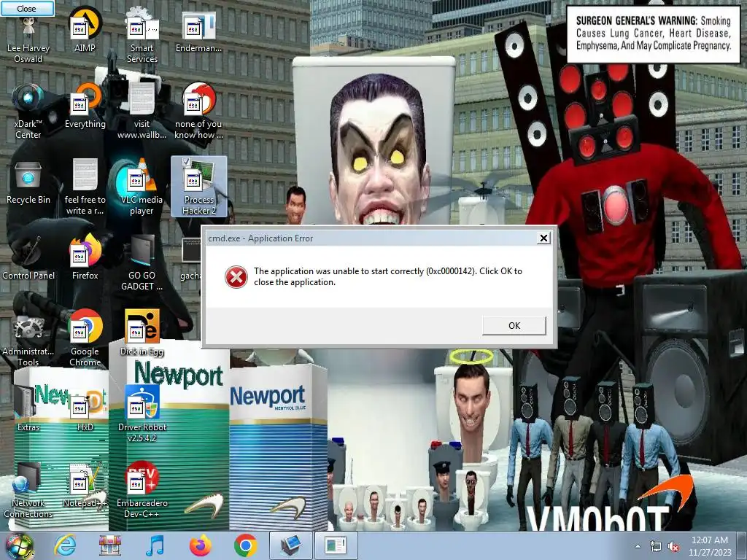Unmute via the volume tray icon
This screenshot has height=560, width=747.
pyautogui.click(x=673, y=547)
